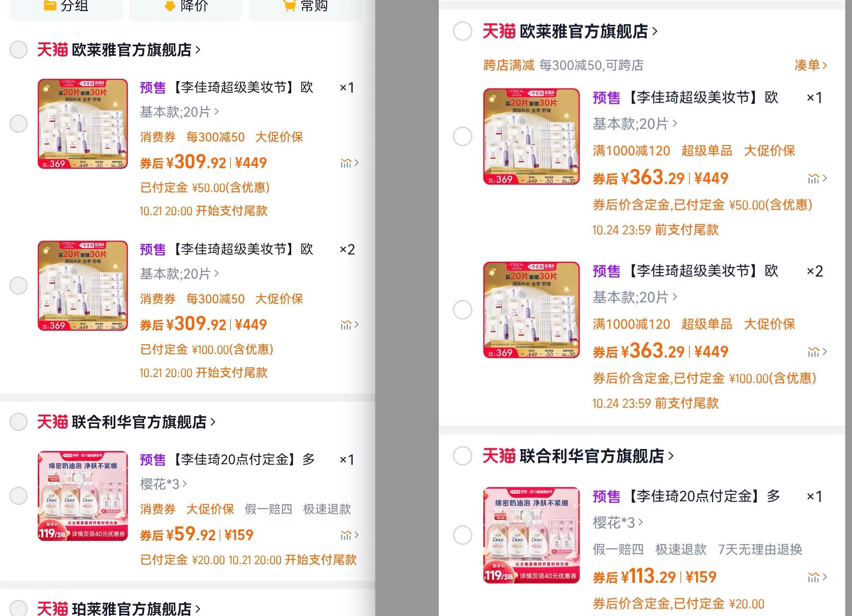Click the 降价 price-drop arrow icon

click(170, 5)
